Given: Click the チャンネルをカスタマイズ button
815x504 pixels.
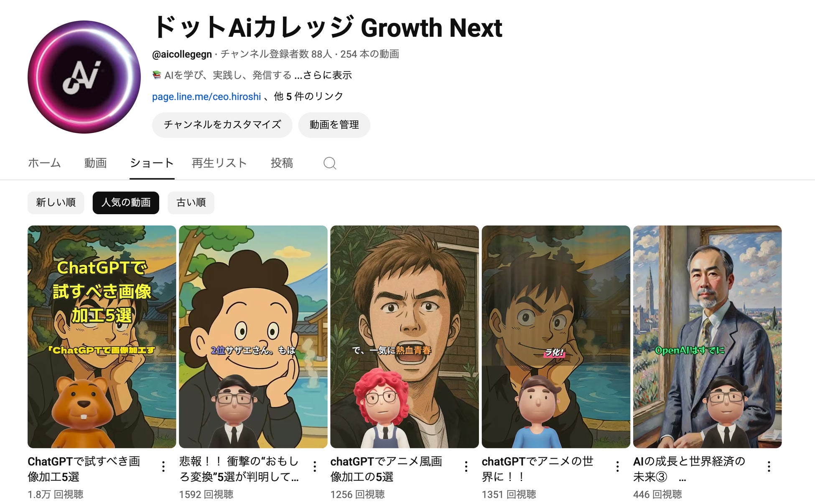Looking at the screenshot, I should [222, 125].
